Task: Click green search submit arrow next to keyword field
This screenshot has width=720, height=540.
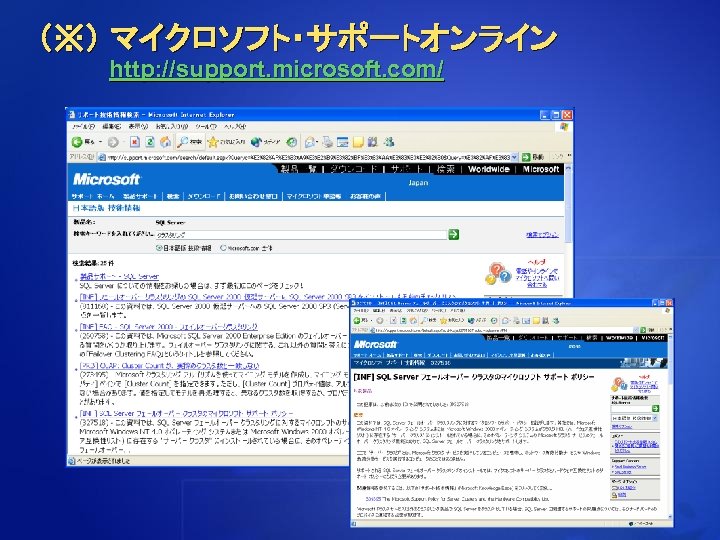Action: click(453, 235)
